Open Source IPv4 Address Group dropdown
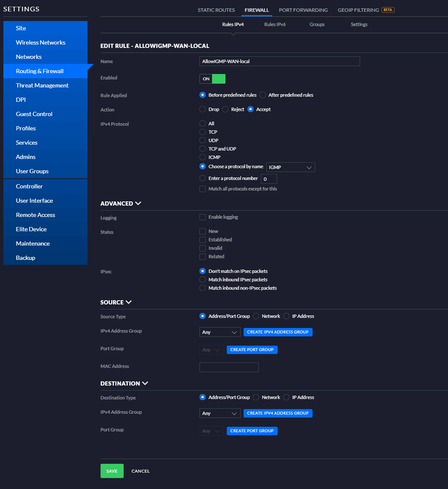Image resolution: width=448 pixels, height=489 pixels. (x=220, y=332)
